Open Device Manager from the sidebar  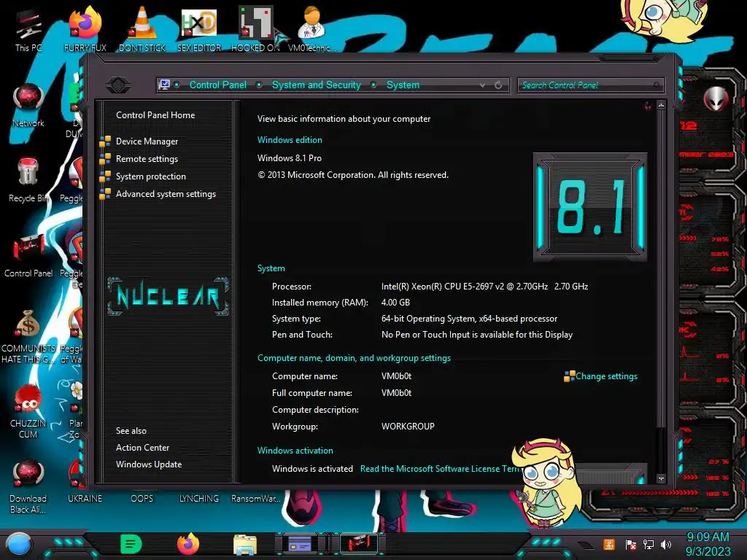click(147, 141)
